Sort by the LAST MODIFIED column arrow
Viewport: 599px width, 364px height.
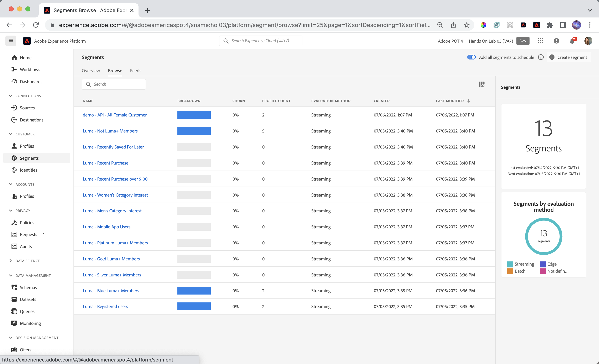tap(468, 101)
